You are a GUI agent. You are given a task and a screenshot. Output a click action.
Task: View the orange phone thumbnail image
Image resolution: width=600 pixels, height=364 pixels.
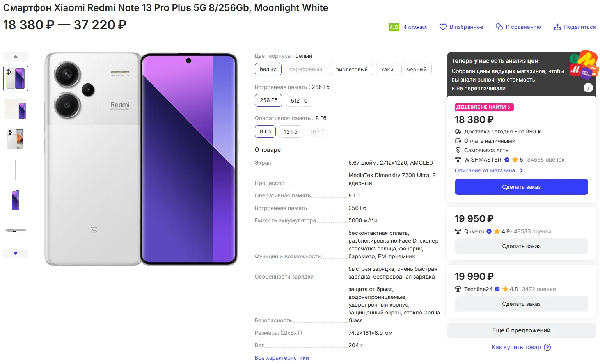(x=16, y=139)
